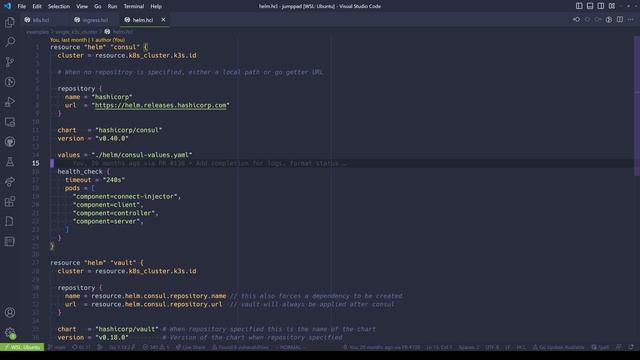The width and height of the screenshot is (640, 360).
Task: Open the Search view in the activity bar
Action: 10,42
